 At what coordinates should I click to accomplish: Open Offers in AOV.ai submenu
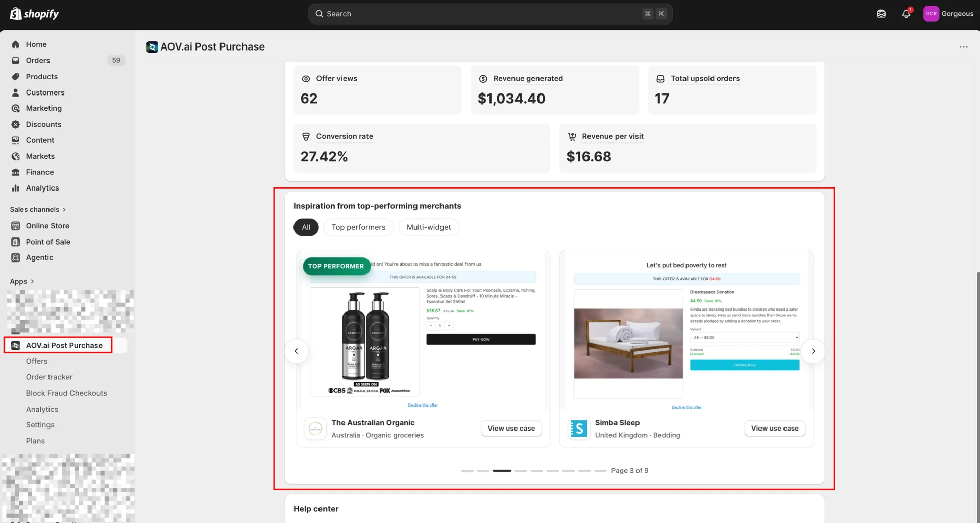coord(37,361)
